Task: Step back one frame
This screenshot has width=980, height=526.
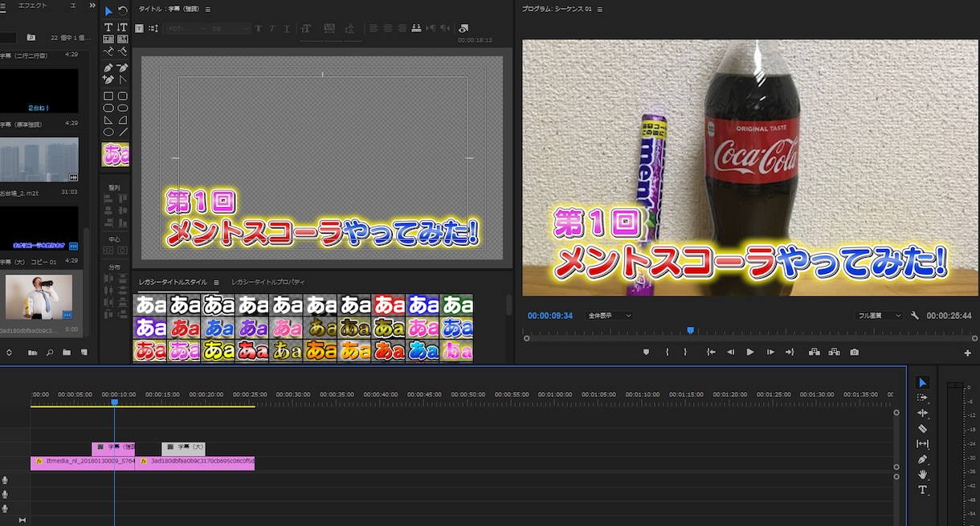Action: click(730, 352)
